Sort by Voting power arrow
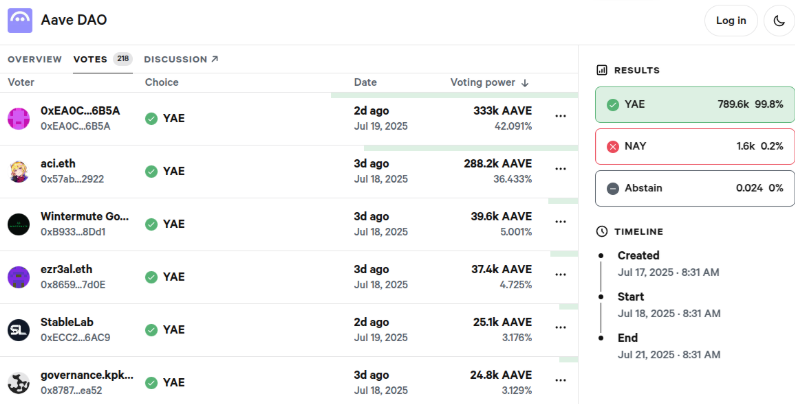795x404 pixels. point(525,82)
